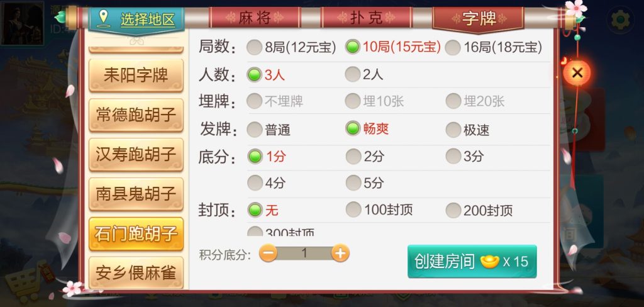Set player count to 2人
Image resolution: width=644 pixels, height=307 pixels.
coord(364,74)
